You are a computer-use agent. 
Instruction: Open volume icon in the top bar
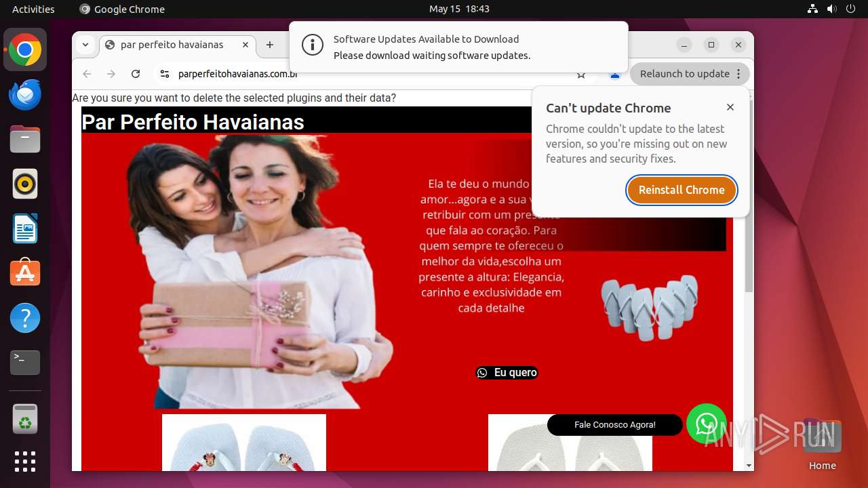point(831,9)
